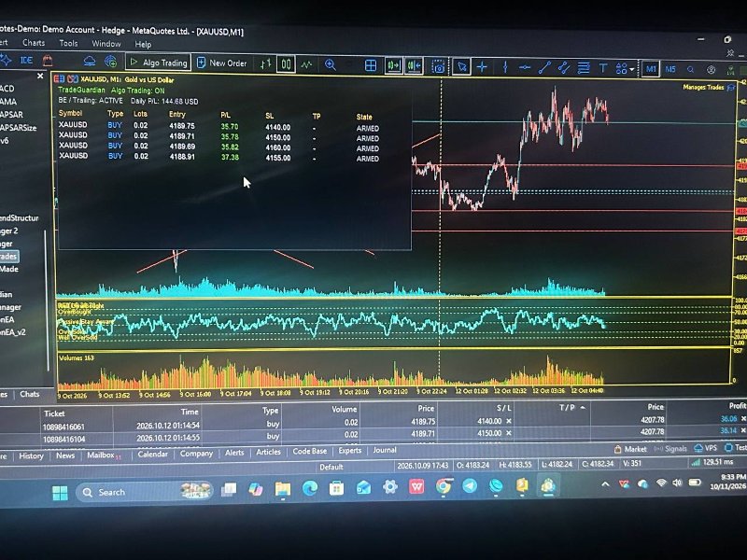Toggle chart auto scroll
Viewport: 747px width, 560px height.
(x=394, y=66)
